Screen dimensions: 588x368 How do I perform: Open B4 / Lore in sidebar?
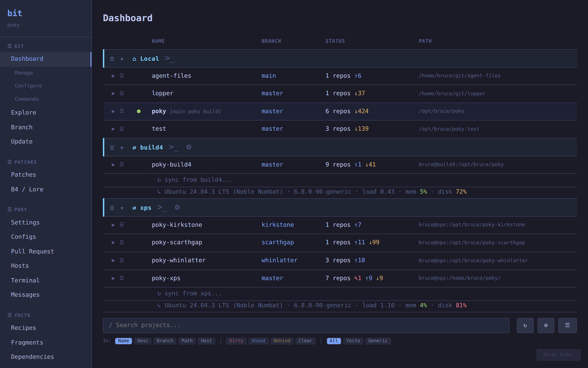[27, 189]
